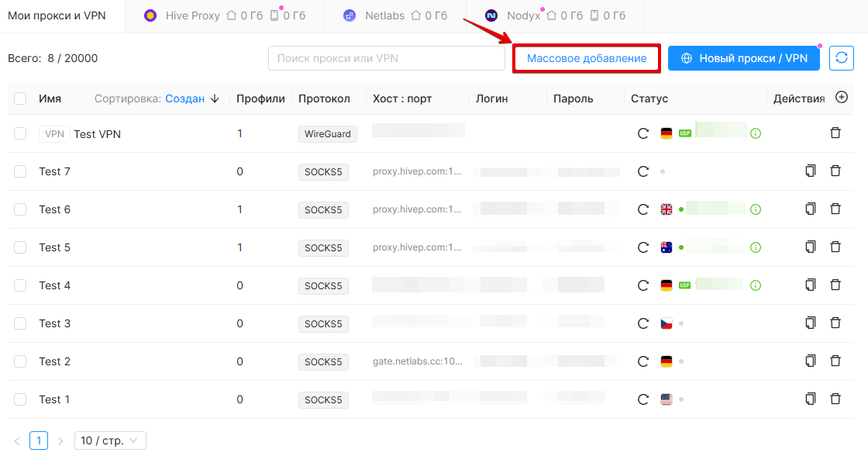Focus the Поиск прокси или VPN field
This screenshot has height=463, width=868.
387,58
